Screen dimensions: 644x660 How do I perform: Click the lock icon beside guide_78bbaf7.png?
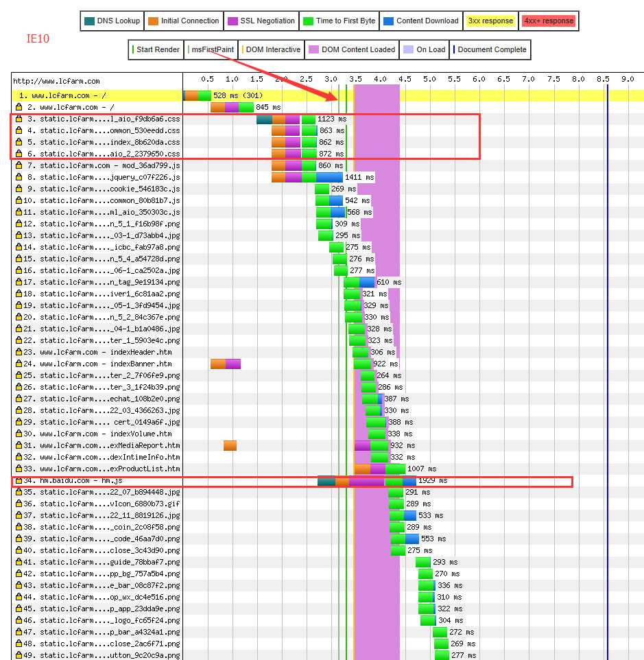pos(19,562)
